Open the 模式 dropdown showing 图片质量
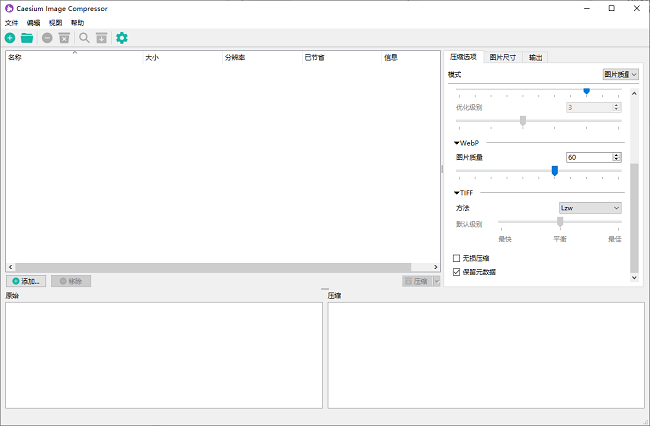Image resolution: width=650 pixels, height=426 pixels. 620,75
